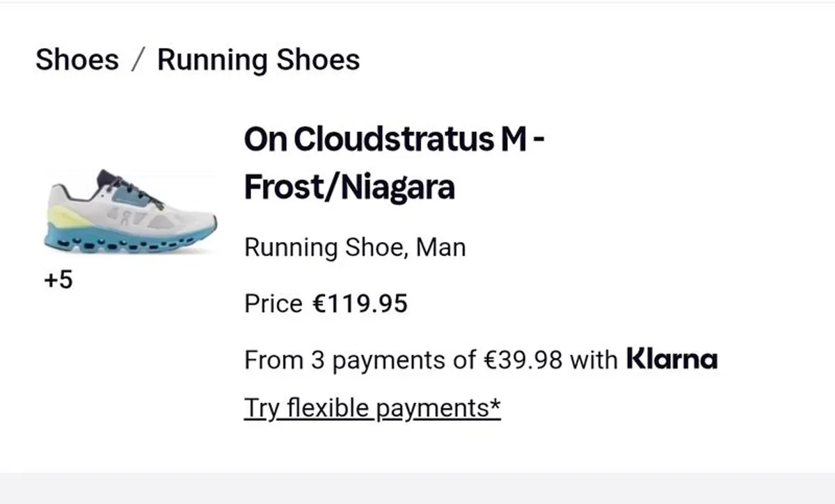View the Klarna installment offer text
The width and height of the screenshot is (835, 504).
pos(431,359)
